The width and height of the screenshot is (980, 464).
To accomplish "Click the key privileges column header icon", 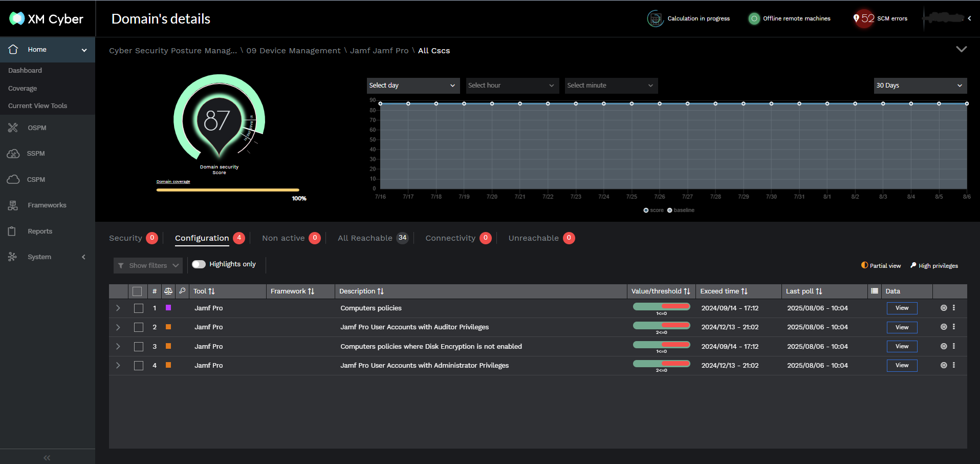I will [x=182, y=291].
